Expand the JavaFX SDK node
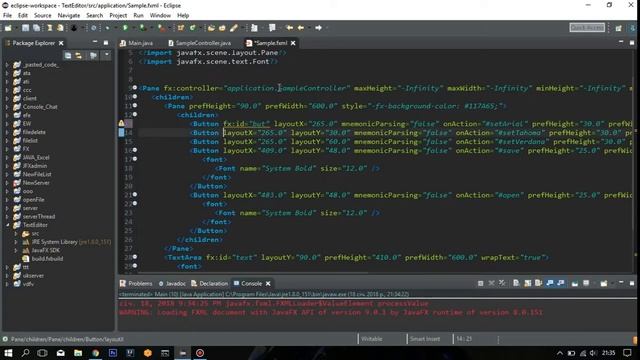Image resolution: width=640 pixels, height=360 pixels. 16,250
